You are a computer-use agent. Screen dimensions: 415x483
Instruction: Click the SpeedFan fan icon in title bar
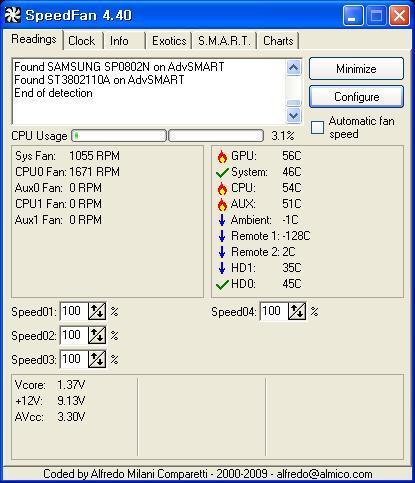[x=13, y=15]
